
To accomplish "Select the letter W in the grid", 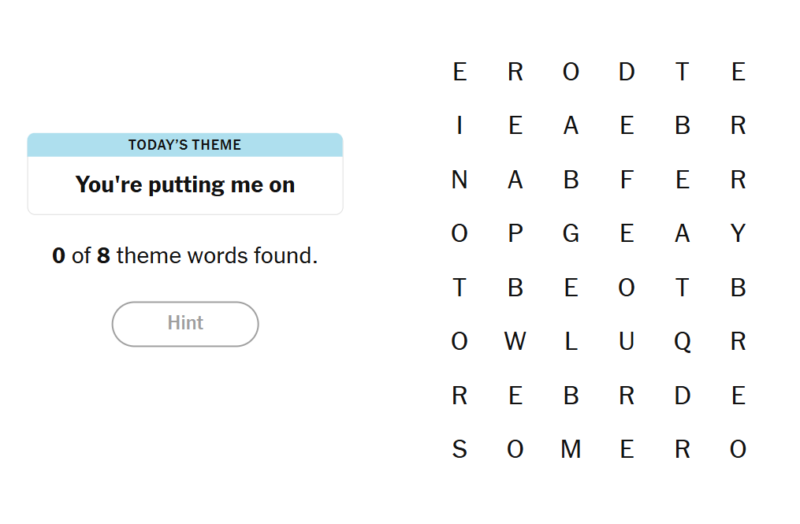I will (x=515, y=342).
